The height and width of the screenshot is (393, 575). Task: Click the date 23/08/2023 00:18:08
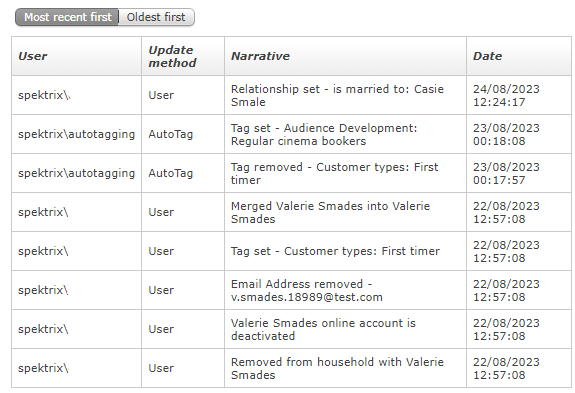(x=506, y=135)
